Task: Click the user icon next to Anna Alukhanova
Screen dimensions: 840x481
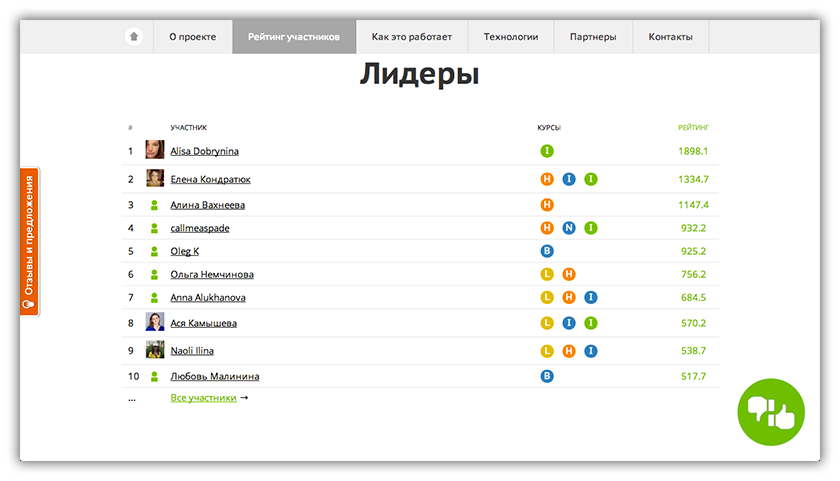Action: click(x=154, y=297)
